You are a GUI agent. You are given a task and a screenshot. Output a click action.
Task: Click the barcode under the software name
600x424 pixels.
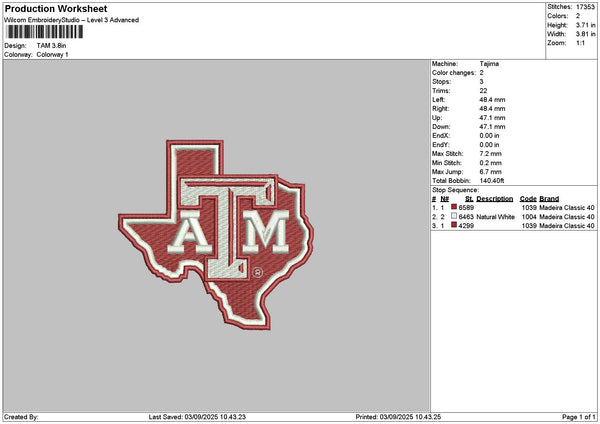click(44, 32)
